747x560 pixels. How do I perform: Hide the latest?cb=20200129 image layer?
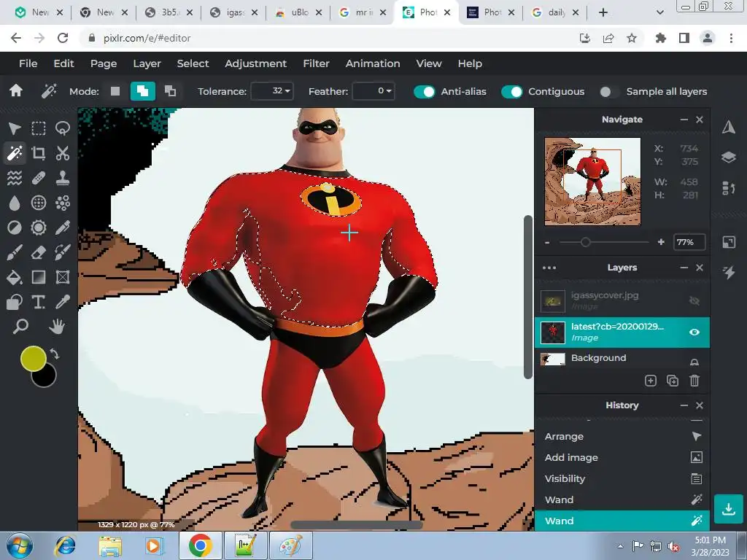click(x=694, y=332)
